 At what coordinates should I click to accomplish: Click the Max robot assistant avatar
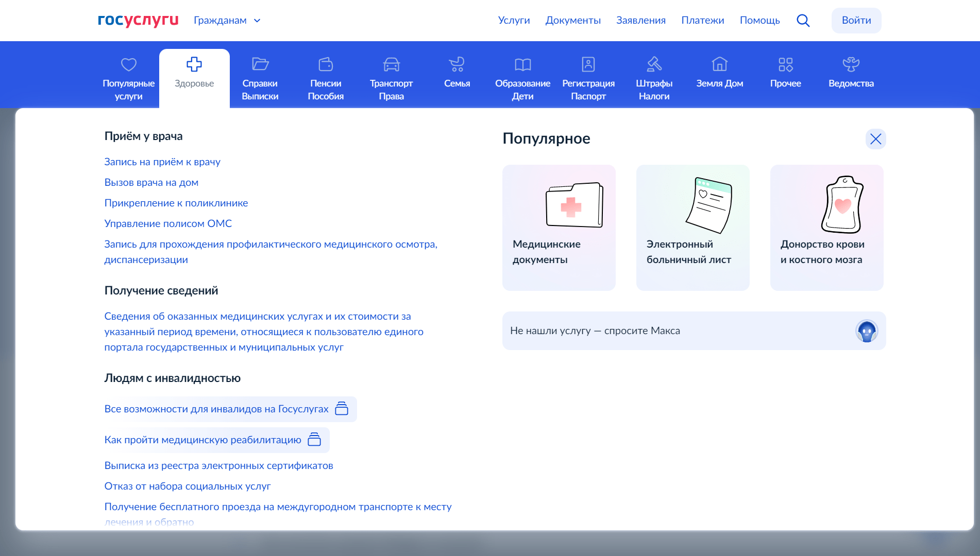point(866,331)
